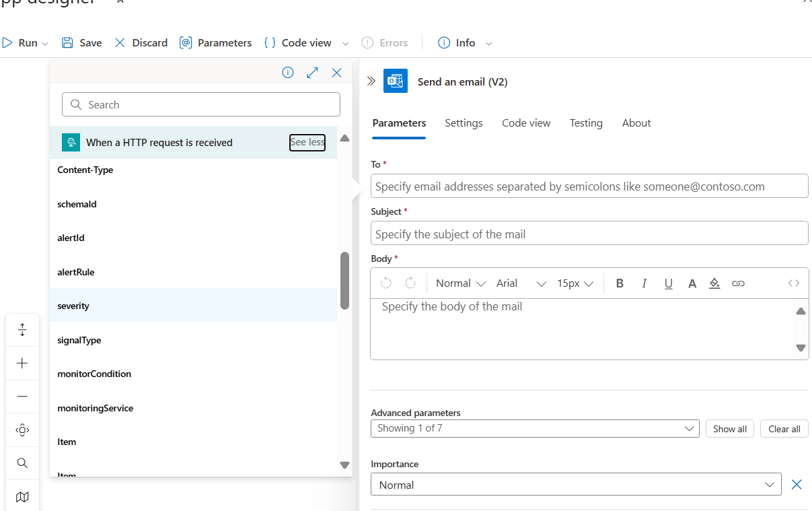Screen dimensions: 812x511
Task: Select the severity dynamic content item
Action: pyautogui.click(x=193, y=306)
